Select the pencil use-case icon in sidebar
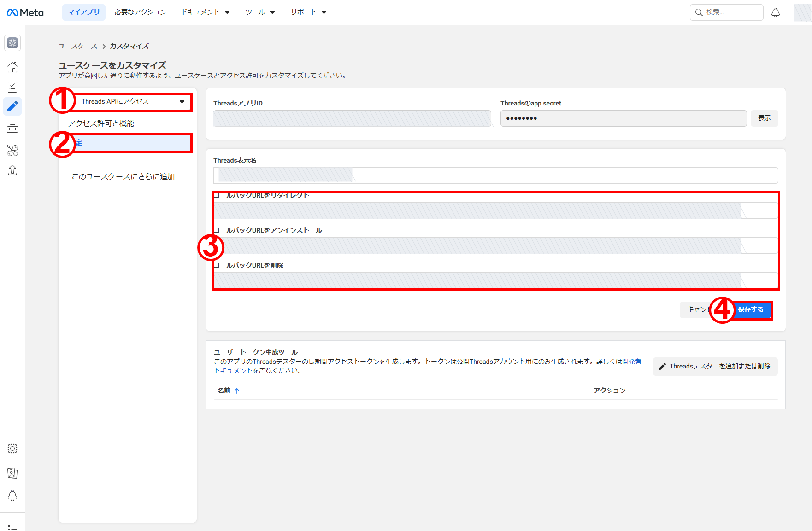The height and width of the screenshot is (531, 812). pyautogui.click(x=12, y=107)
